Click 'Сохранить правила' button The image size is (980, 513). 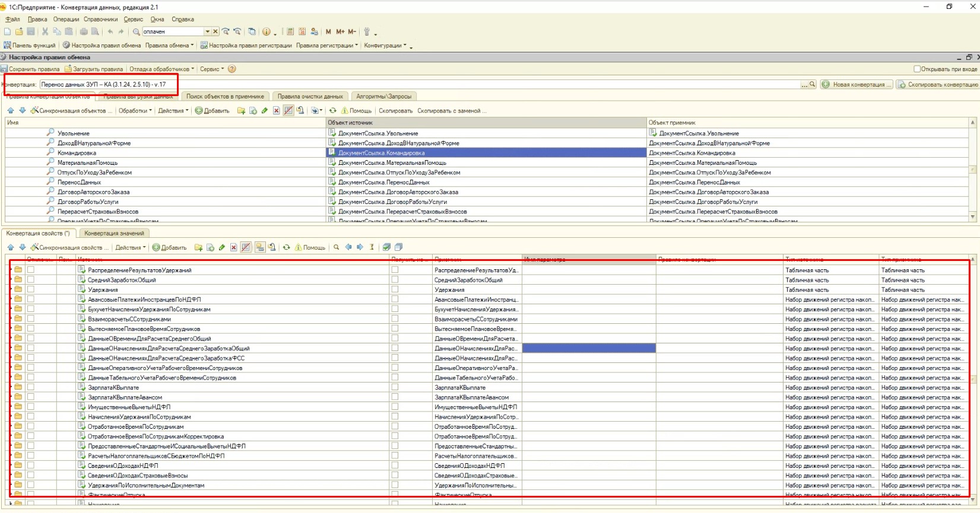click(30, 69)
